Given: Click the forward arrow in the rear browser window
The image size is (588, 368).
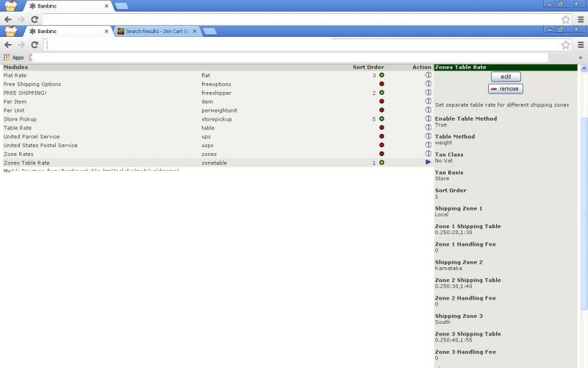Looking at the screenshot, I should 21,20.
